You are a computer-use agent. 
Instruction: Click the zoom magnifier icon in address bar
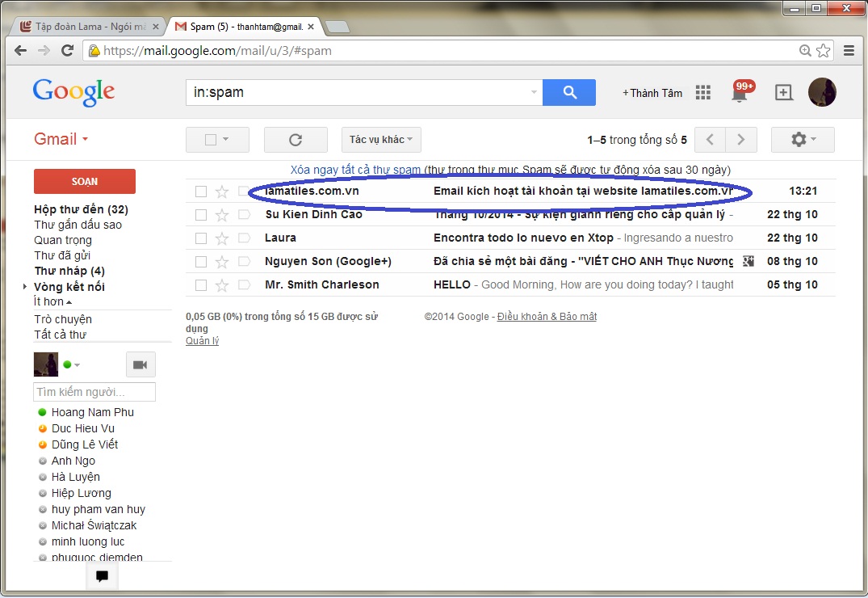(806, 50)
